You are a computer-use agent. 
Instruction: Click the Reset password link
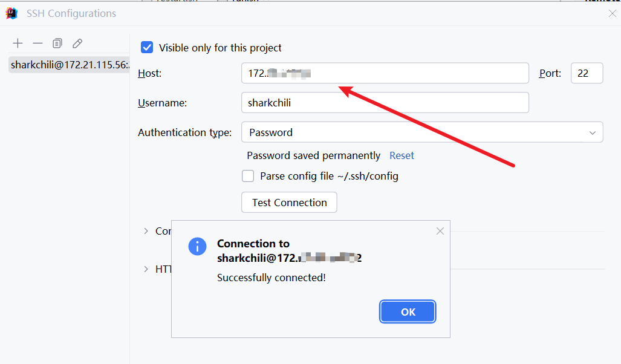(402, 155)
